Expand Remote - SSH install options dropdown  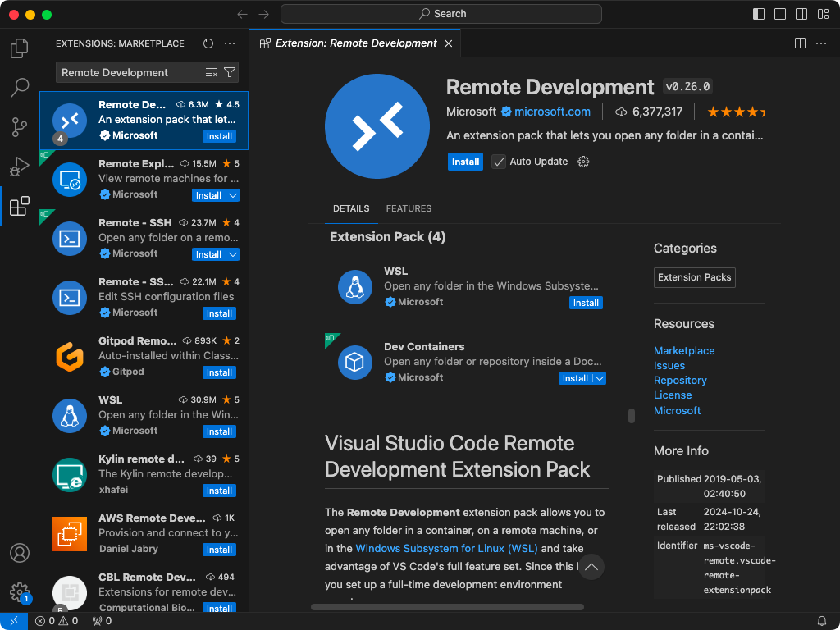(x=233, y=254)
